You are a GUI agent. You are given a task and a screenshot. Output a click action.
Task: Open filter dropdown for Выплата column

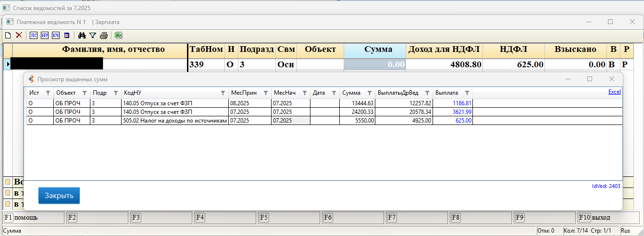(x=467, y=93)
